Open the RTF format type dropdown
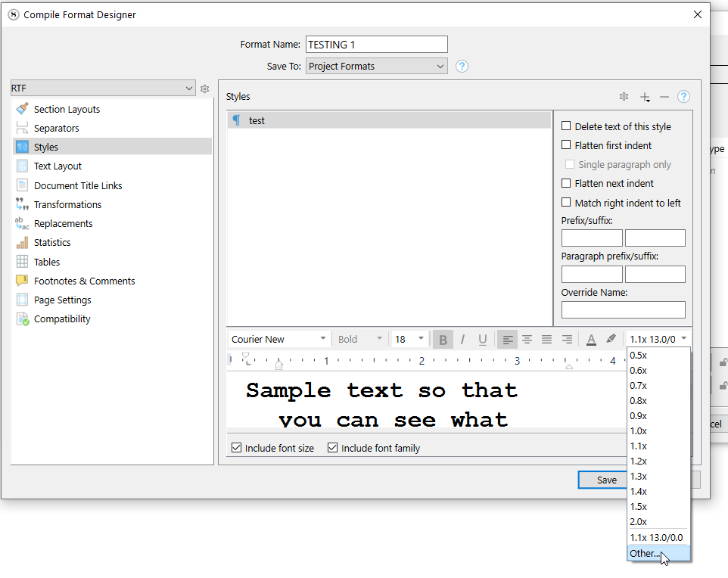 (x=103, y=89)
